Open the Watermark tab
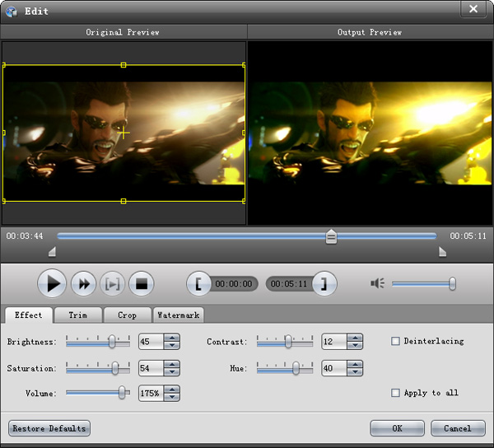The height and width of the screenshot is (448, 494). [x=179, y=315]
